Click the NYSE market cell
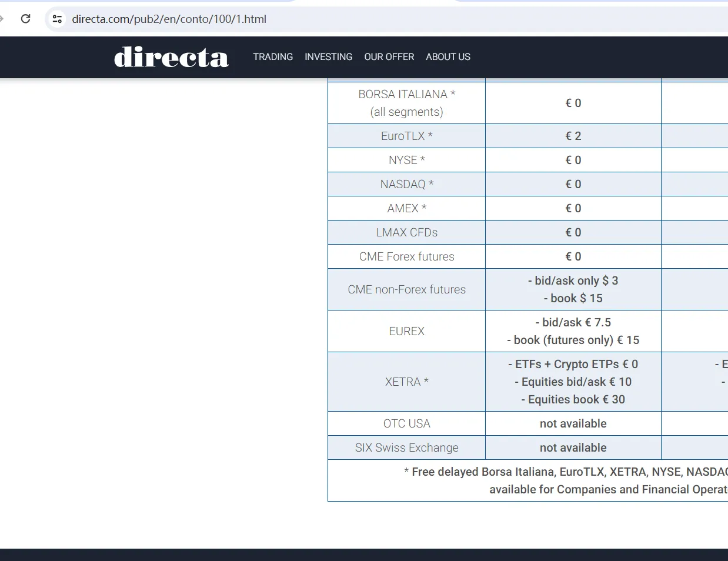 [406, 160]
